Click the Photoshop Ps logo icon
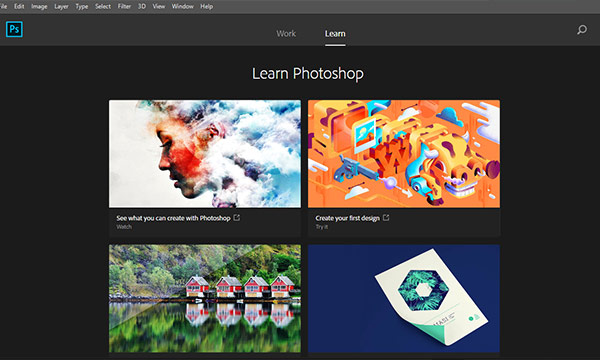Image resolution: width=600 pixels, height=360 pixels. pyautogui.click(x=14, y=29)
